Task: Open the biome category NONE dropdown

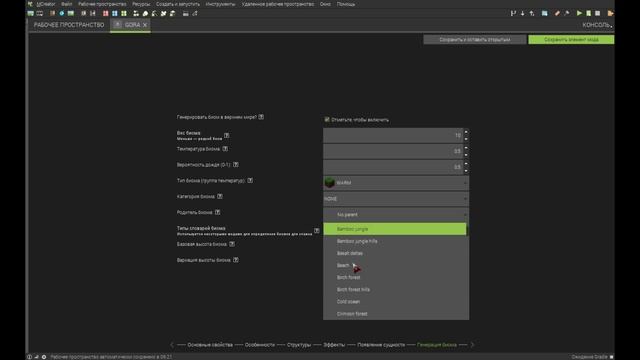Action: (x=396, y=199)
